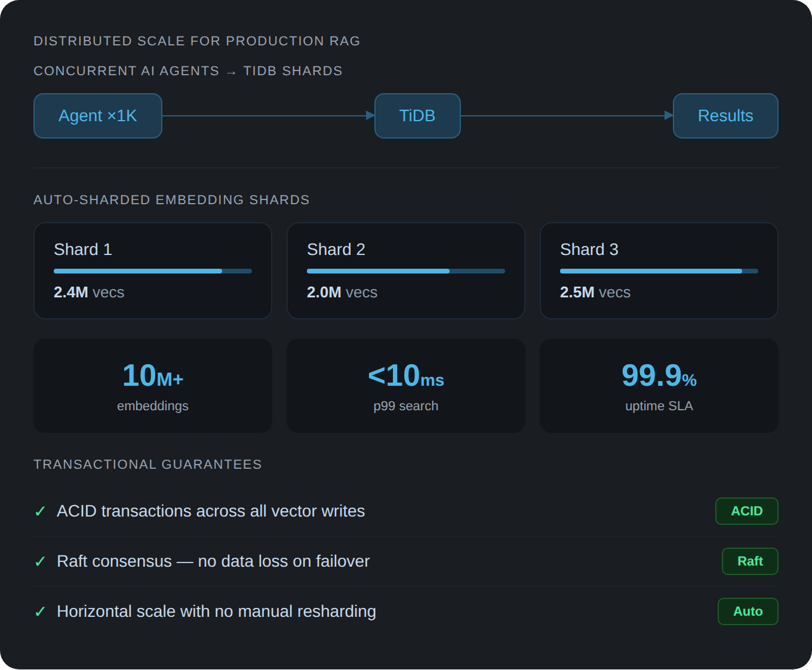Click the arrowhead pointing into Results
This screenshot has width=812, height=670.
(x=669, y=116)
